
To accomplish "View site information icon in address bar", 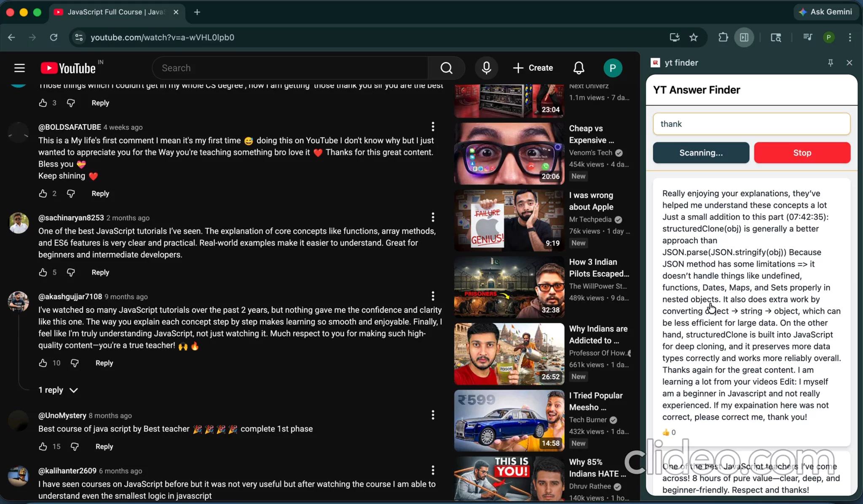I will tap(79, 38).
